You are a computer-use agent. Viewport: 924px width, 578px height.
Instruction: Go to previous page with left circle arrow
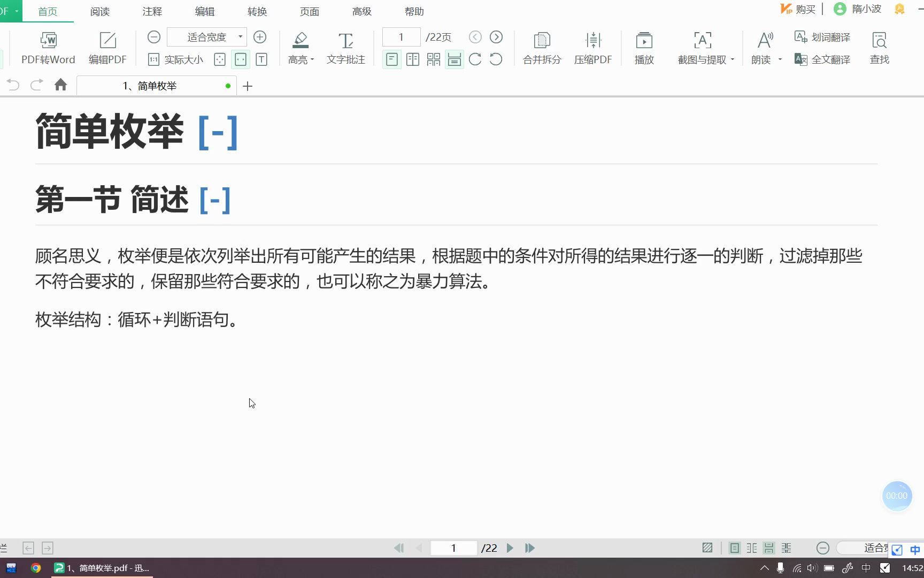[x=475, y=37]
